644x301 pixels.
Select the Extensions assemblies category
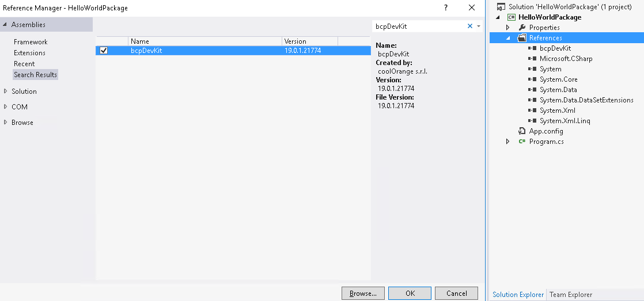(29, 53)
